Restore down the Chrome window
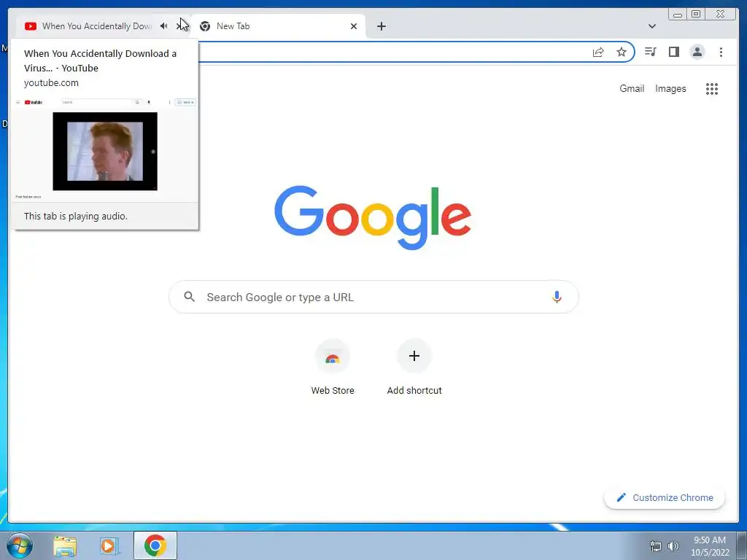 [695, 15]
